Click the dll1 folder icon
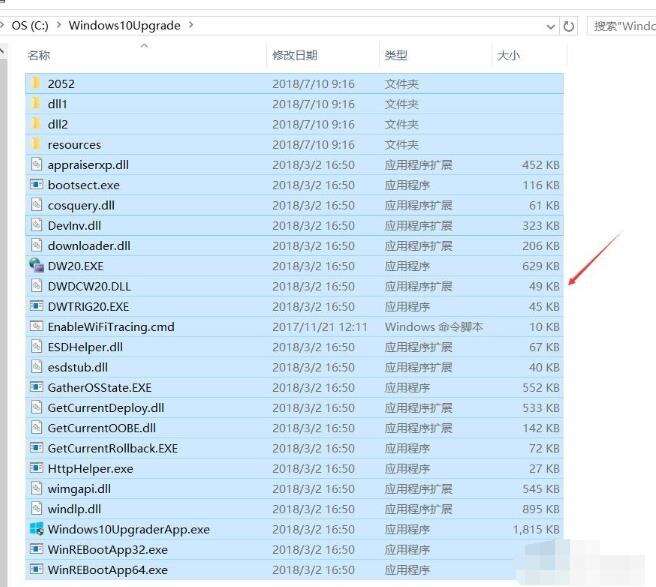 pyautogui.click(x=36, y=103)
